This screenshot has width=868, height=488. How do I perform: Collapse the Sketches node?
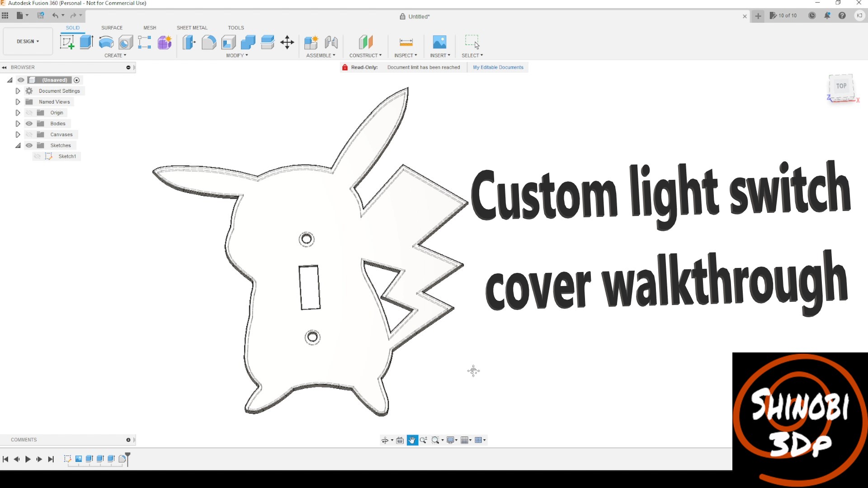coord(18,145)
